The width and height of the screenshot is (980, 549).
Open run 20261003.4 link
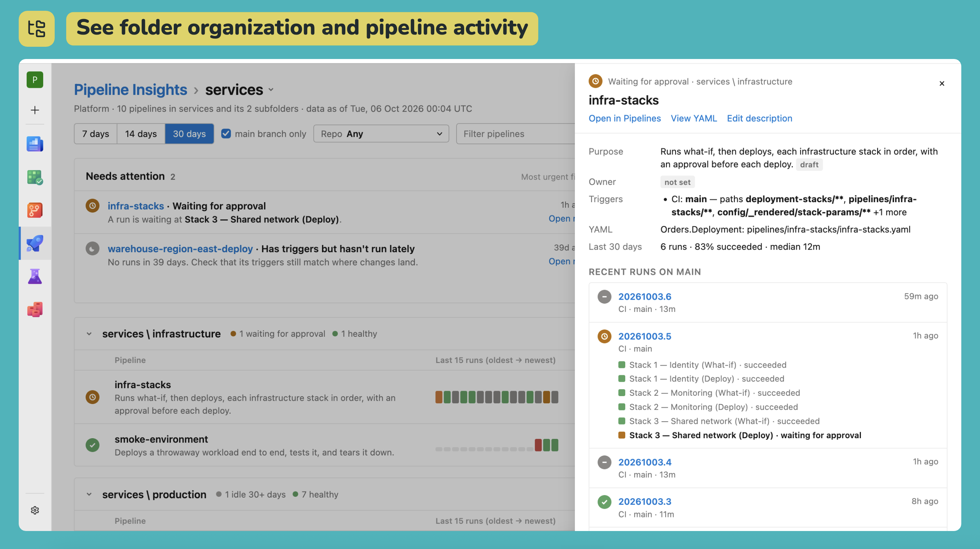tap(644, 462)
